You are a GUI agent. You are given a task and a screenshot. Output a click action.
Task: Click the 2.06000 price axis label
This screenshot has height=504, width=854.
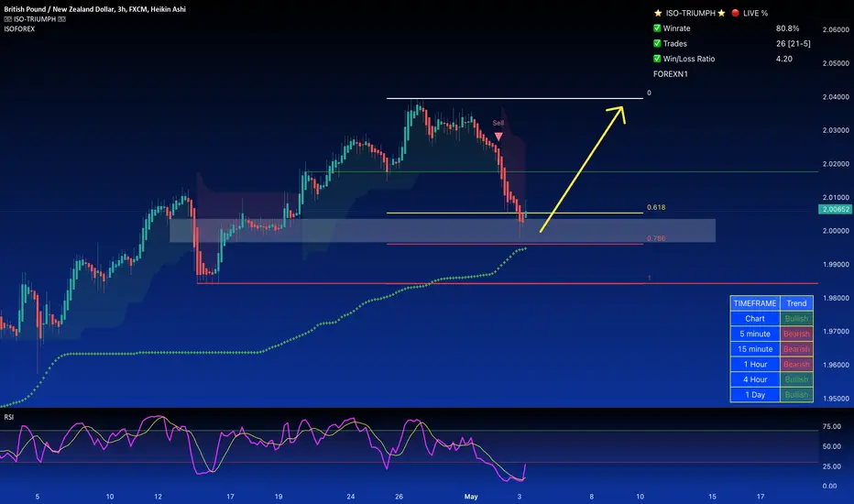point(836,29)
